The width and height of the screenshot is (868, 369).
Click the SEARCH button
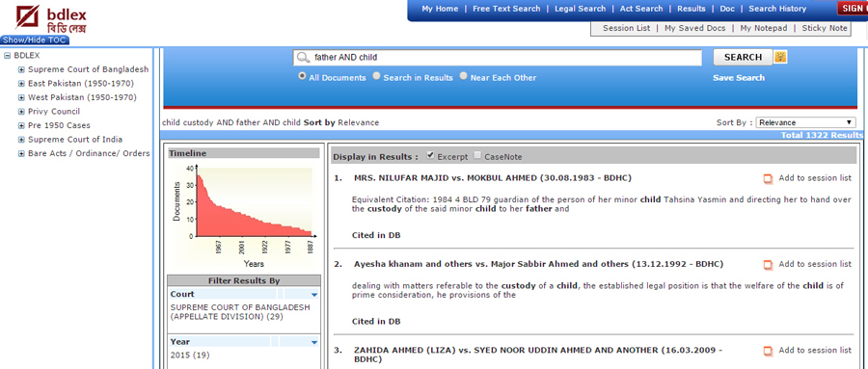pyautogui.click(x=743, y=57)
